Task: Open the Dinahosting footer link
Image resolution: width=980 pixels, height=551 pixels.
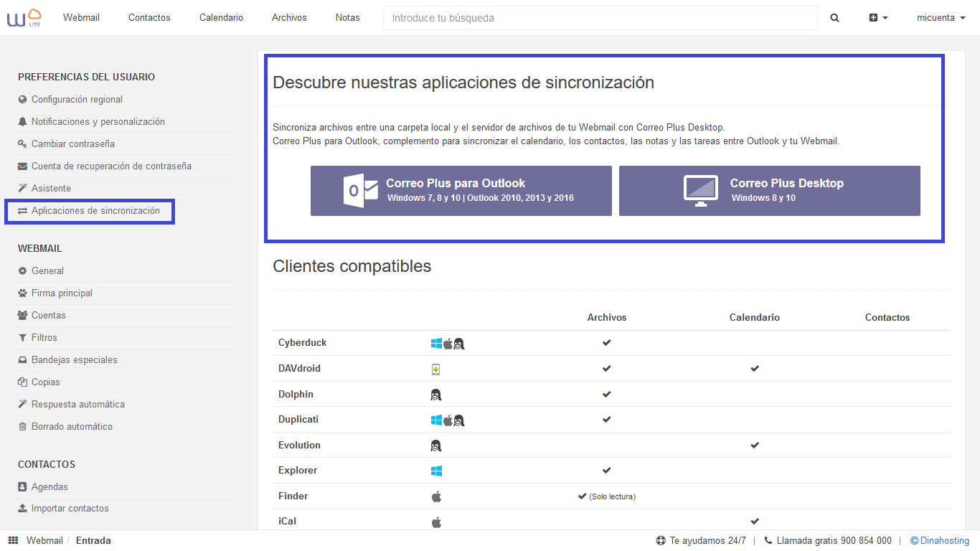Action: click(940, 541)
